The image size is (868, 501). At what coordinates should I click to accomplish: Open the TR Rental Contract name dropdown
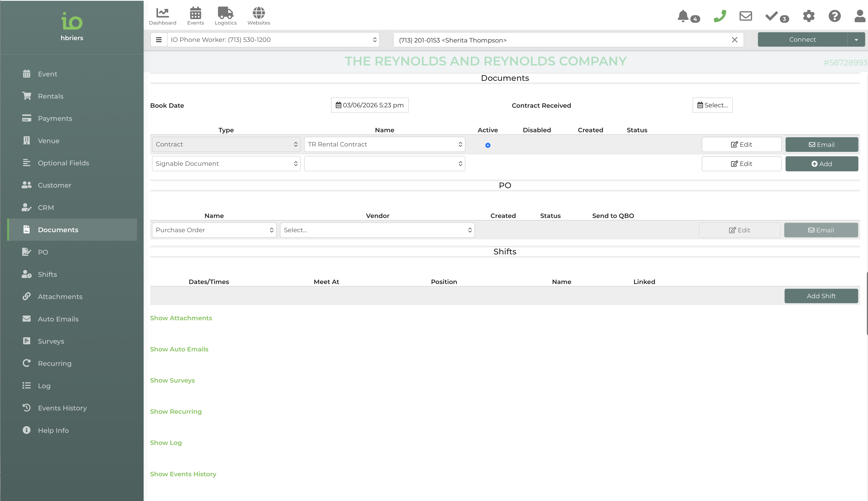[384, 145]
